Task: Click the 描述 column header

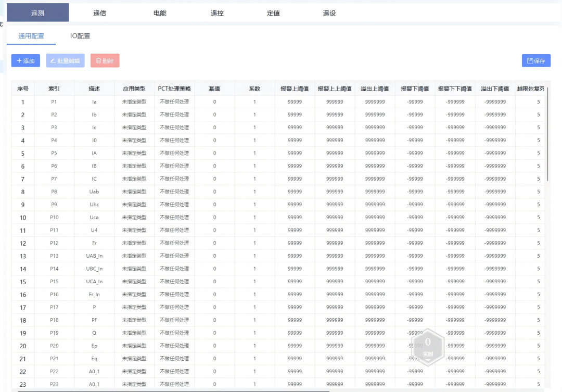Action: point(94,88)
